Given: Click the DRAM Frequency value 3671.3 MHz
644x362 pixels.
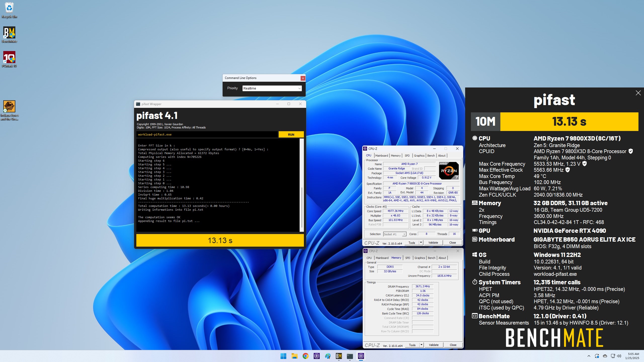Looking at the screenshot, I should point(423,286).
